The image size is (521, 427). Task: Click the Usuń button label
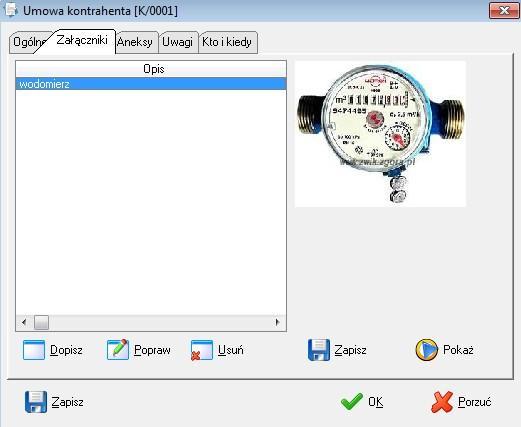[x=231, y=350]
